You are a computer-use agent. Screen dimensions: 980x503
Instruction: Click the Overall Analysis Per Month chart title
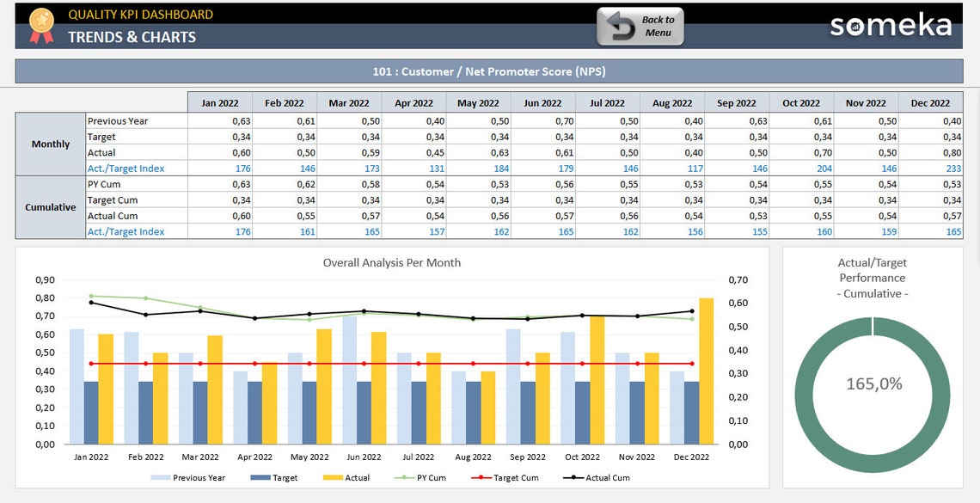point(391,262)
